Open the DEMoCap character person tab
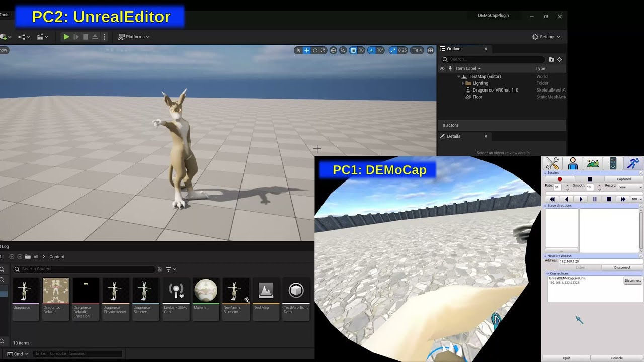 [573, 163]
